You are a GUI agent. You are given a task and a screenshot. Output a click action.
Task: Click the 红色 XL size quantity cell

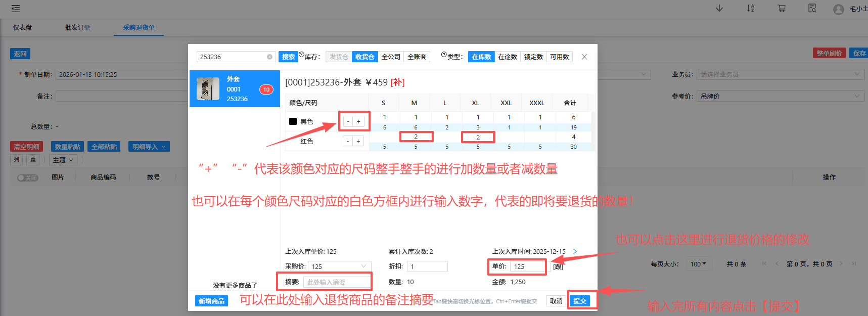[478, 138]
